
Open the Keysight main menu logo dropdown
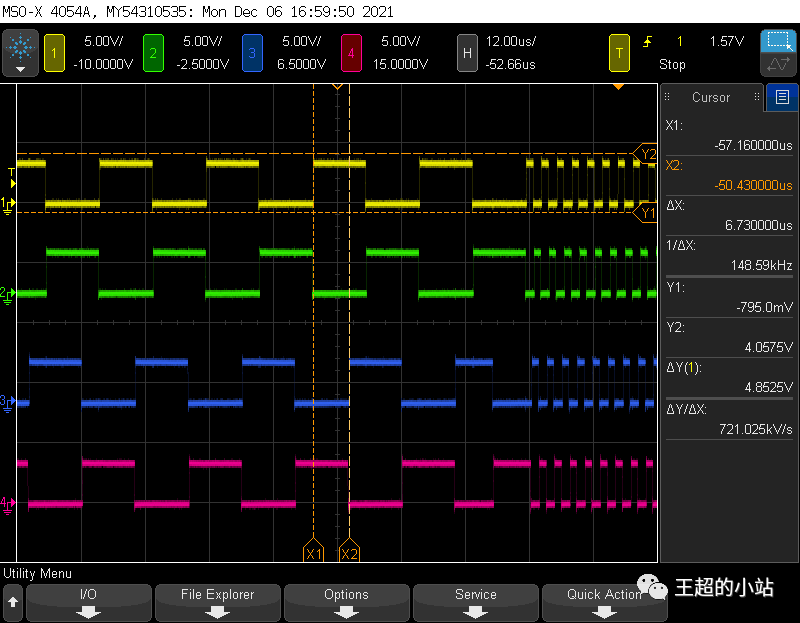coord(20,53)
